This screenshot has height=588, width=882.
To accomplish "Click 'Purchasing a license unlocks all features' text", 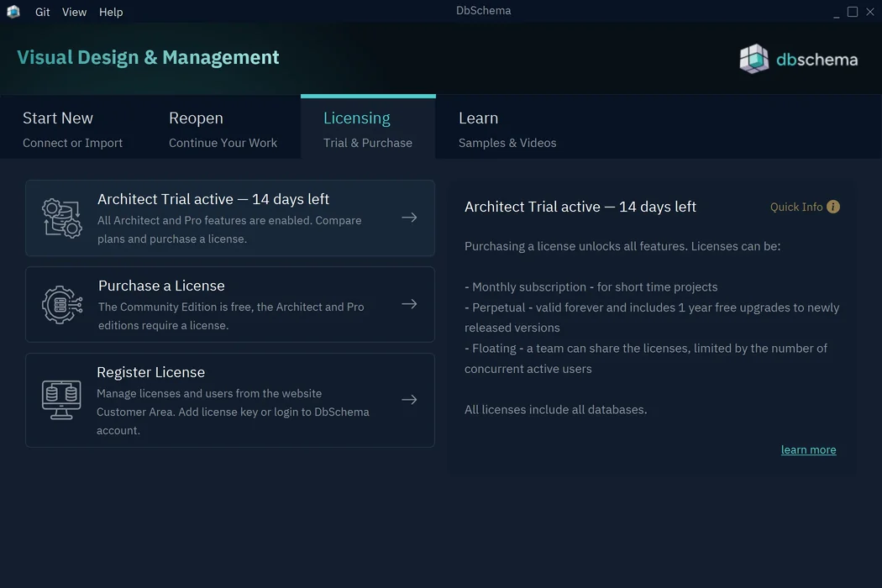I will tap(622, 246).
